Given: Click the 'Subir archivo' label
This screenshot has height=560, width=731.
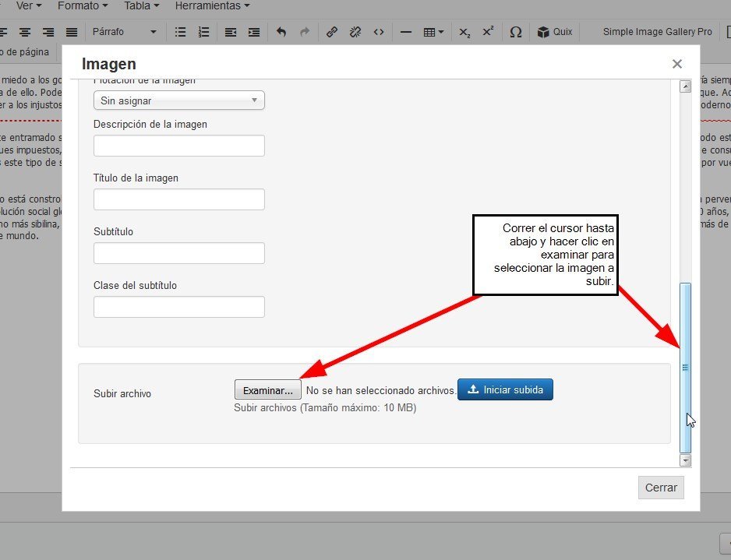Looking at the screenshot, I should coord(122,393).
